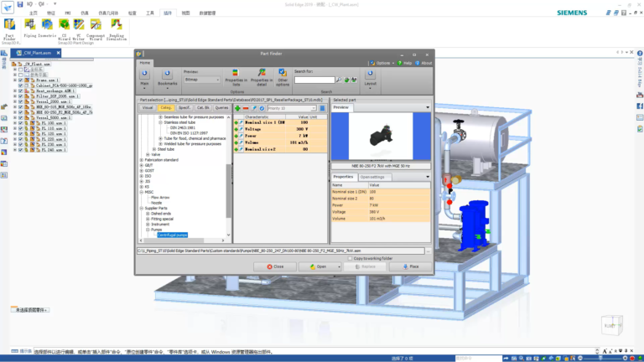Expand the Dished ends tree node

(148, 214)
